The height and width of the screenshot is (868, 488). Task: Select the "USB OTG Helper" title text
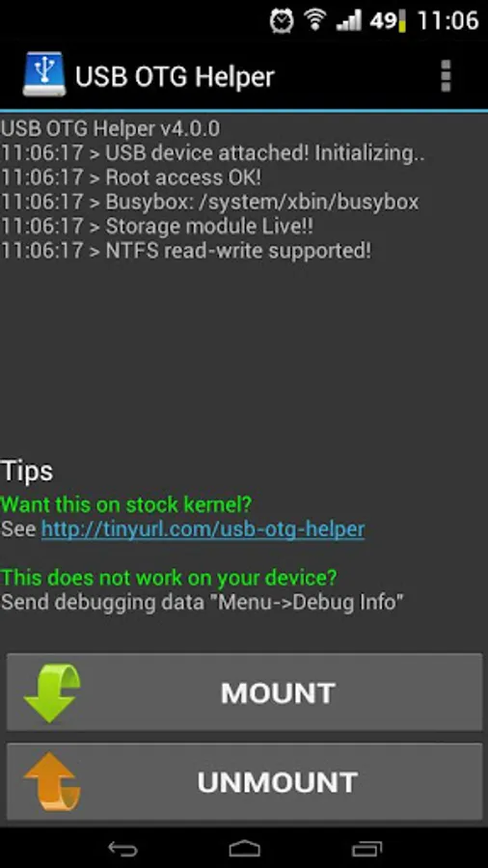175,76
